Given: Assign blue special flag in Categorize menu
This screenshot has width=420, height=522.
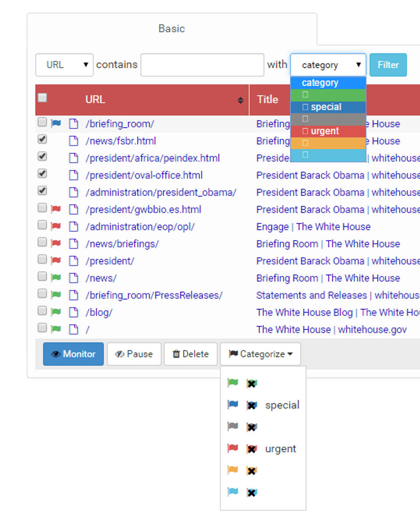Looking at the screenshot, I should click(233, 404).
